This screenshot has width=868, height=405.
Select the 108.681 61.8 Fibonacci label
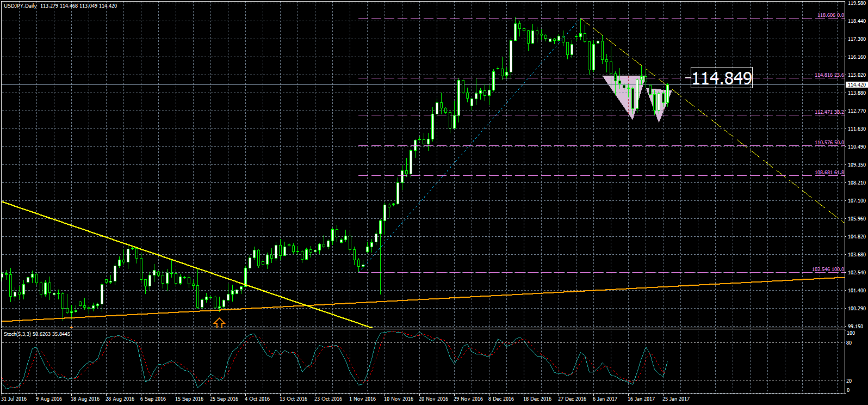pos(829,173)
